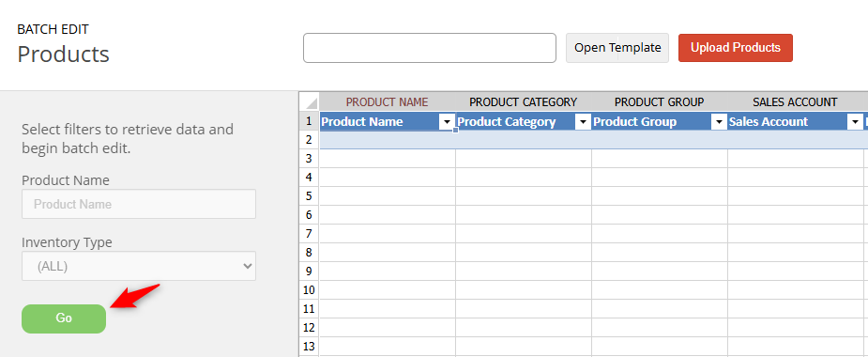868x357 pixels.
Task: Click empty cell under Product Name in row 2
Action: point(388,140)
